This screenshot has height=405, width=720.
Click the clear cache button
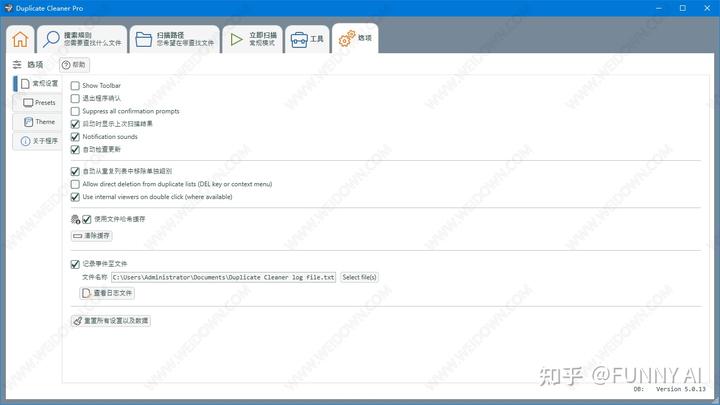point(91,236)
